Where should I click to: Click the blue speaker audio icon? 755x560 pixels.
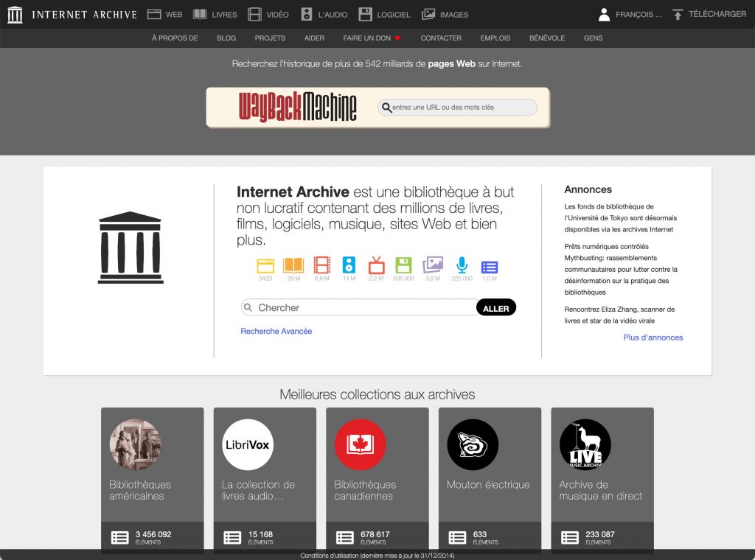click(349, 265)
